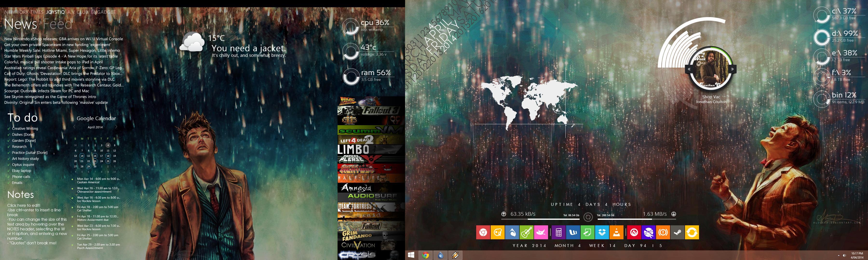Toggle the Ebay laptop checkmark
Screen dimensions: 868x260
pos(9,171)
